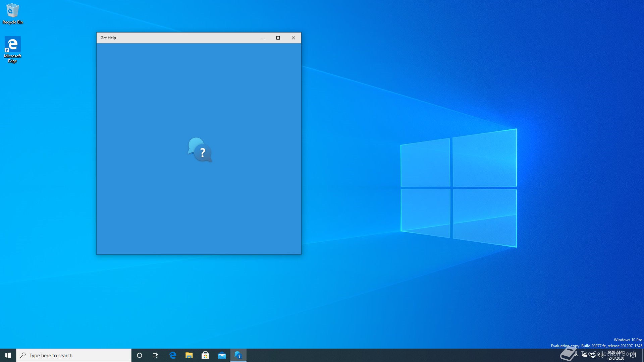Open the Mail app on the taskbar
644x362 pixels.
(222, 355)
